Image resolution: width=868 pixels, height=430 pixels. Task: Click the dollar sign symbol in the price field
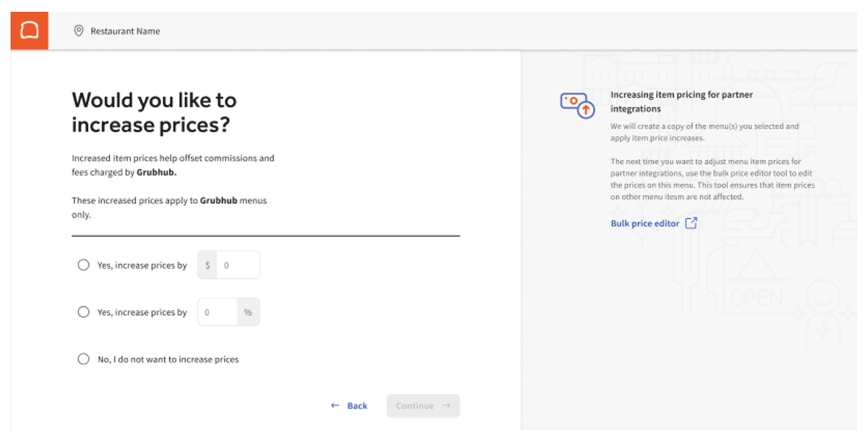tap(207, 264)
